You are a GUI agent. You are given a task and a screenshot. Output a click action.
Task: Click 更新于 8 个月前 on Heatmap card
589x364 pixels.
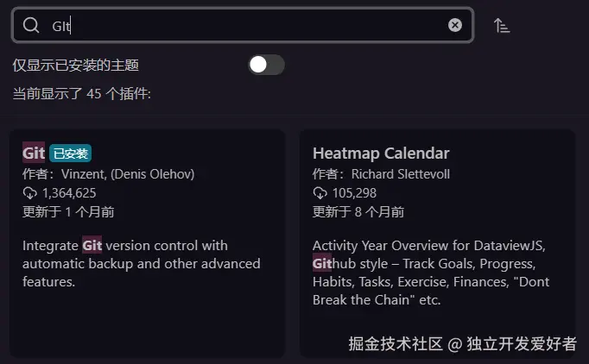(358, 212)
